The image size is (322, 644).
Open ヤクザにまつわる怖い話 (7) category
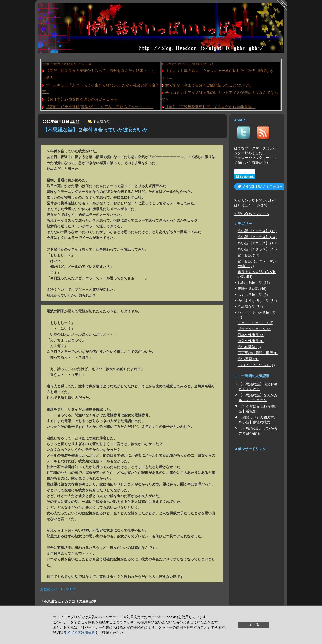257,315
